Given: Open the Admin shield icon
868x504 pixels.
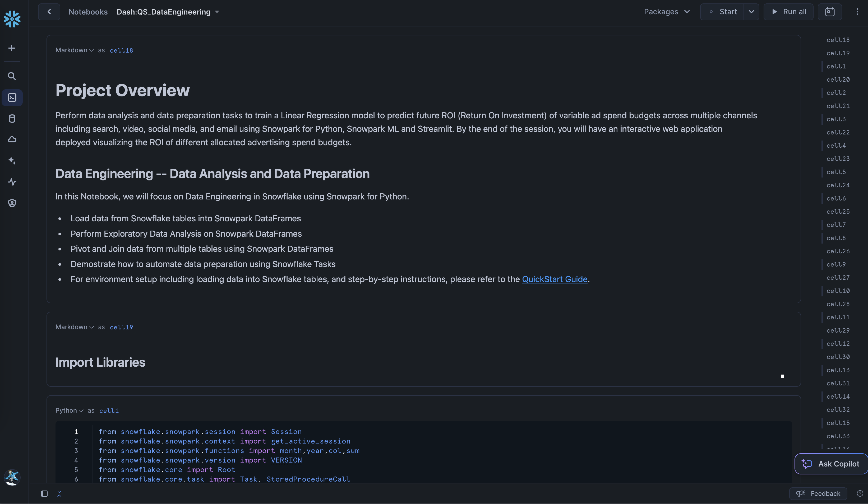Looking at the screenshot, I should pyautogui.click(x=12, y=203).
